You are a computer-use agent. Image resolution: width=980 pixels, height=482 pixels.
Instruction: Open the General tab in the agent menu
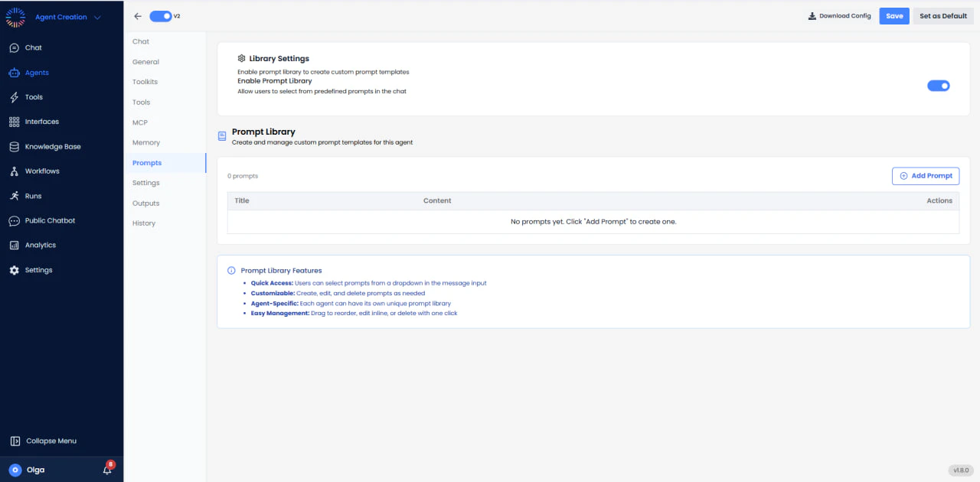(x=145, y=61)
